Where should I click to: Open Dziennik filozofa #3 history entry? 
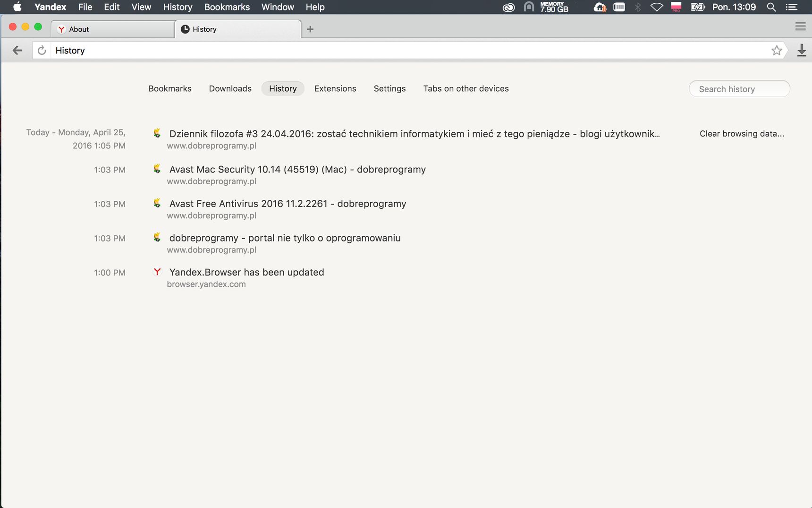[x=414, y=134]
